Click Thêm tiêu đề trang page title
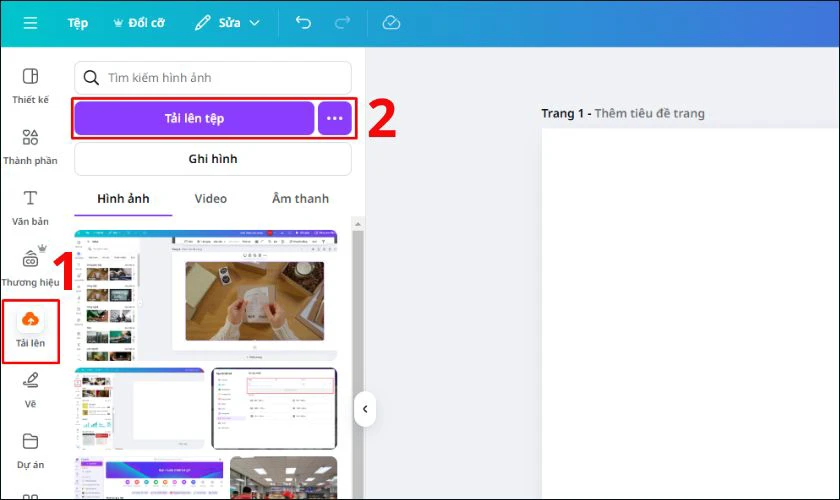Viewport: 840px width, 500px height. click(649, 114)
